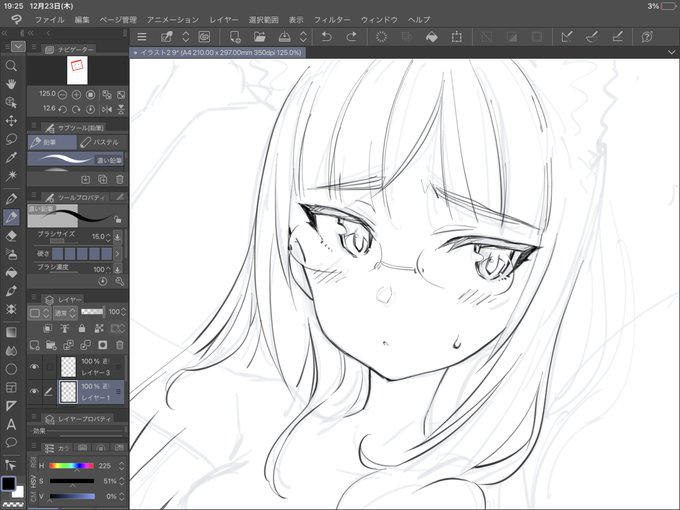The width and height of the screenshot is (680, 510).
Task: Click the New canvas icon
Action: coord(235,37)
